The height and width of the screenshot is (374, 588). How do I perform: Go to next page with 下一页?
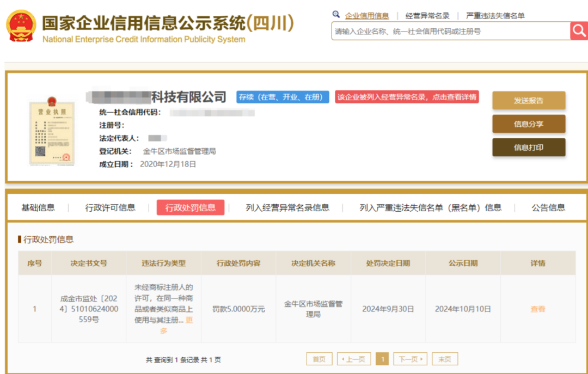pos(410,359)
